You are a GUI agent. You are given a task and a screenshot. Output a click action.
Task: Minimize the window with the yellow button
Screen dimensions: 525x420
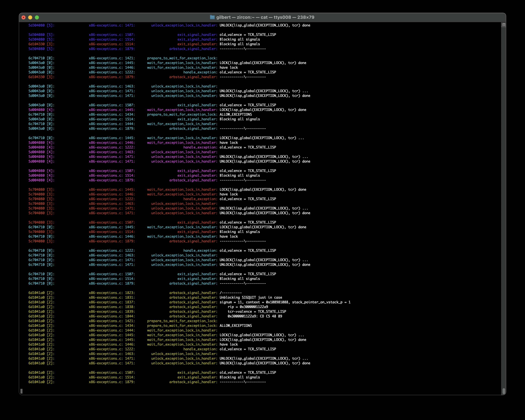click(30, 17)
